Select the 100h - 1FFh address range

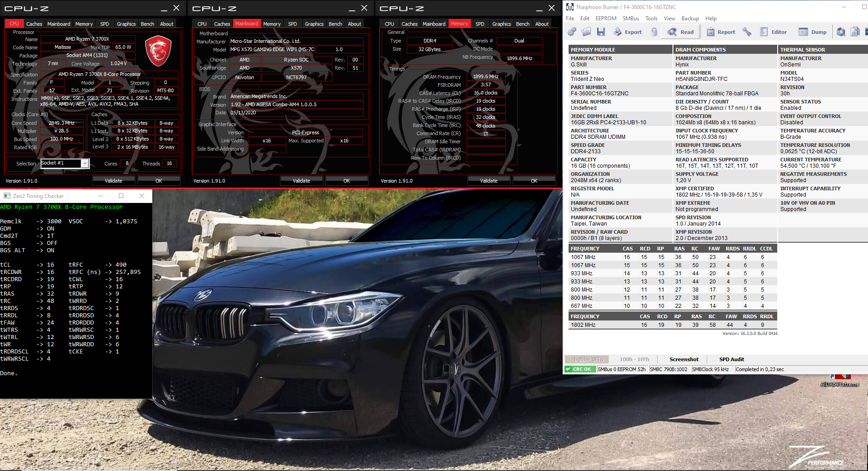pos(634,359)
